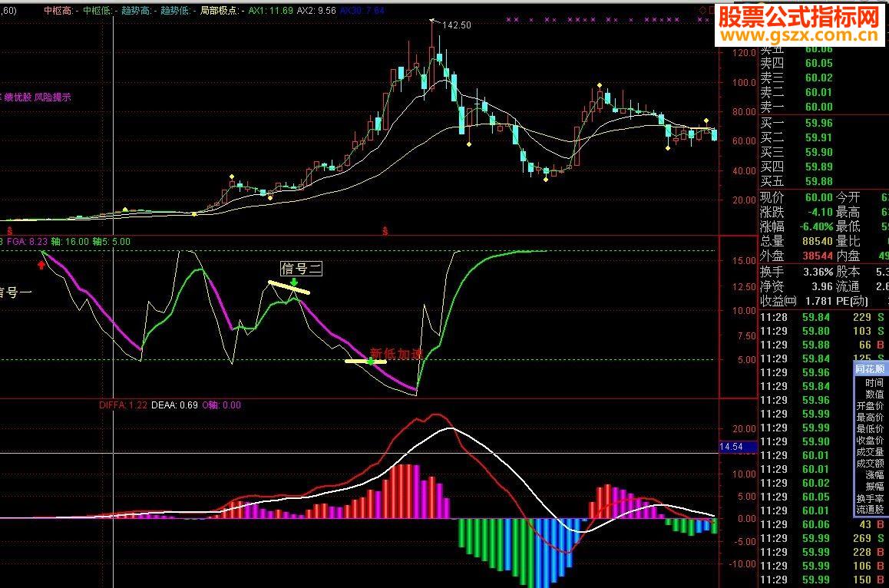Click the red S marker below the price peak
Screen dimensions: 889x588
pos(385,231)
